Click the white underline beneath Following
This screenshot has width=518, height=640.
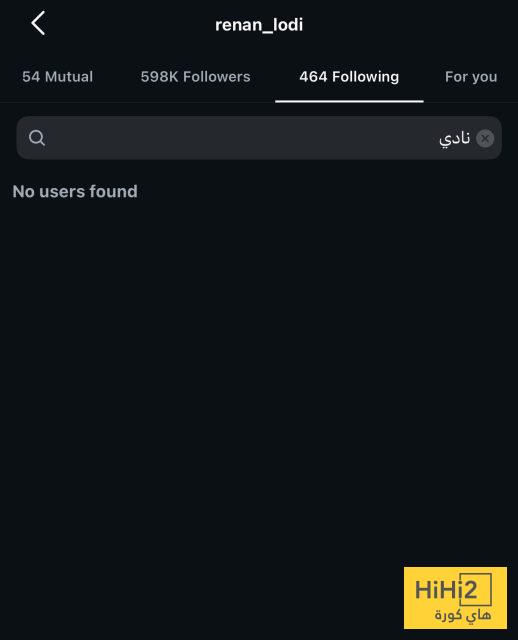[349, 101]
